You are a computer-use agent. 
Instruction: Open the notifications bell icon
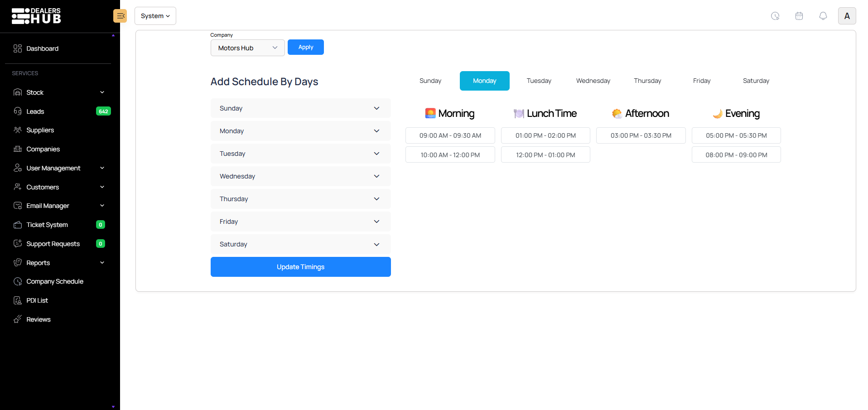pos(823,16)
